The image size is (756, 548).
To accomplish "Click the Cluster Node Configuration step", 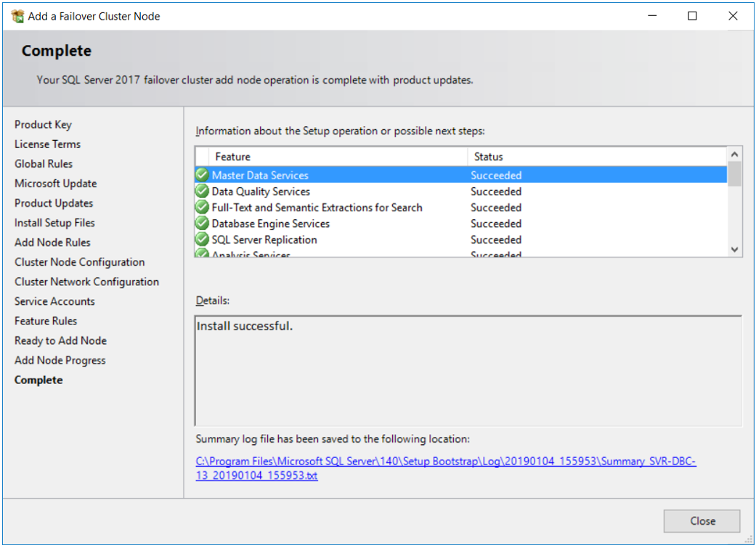I will (x=80, y=262).
